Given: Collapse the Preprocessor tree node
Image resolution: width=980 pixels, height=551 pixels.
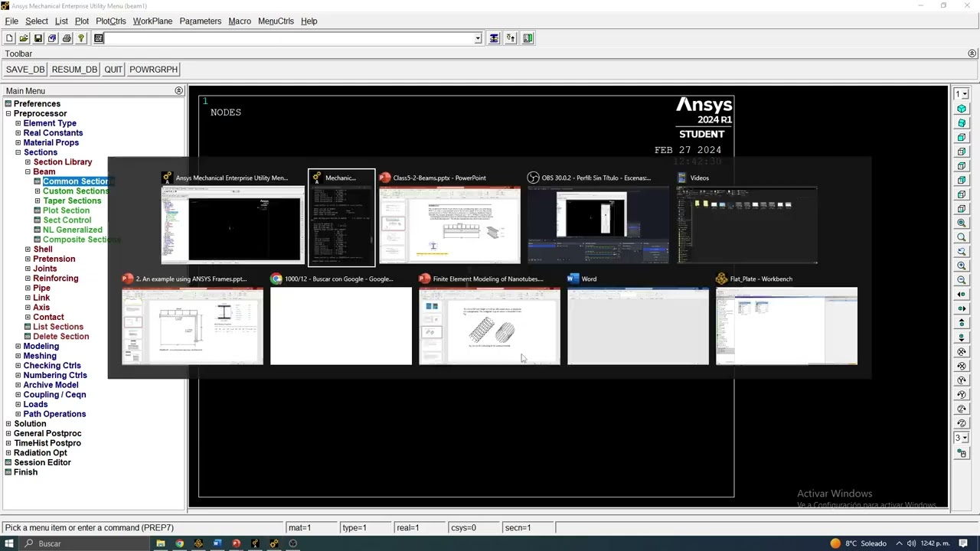Looking at the screenshot, I should (x=8, y=113).
